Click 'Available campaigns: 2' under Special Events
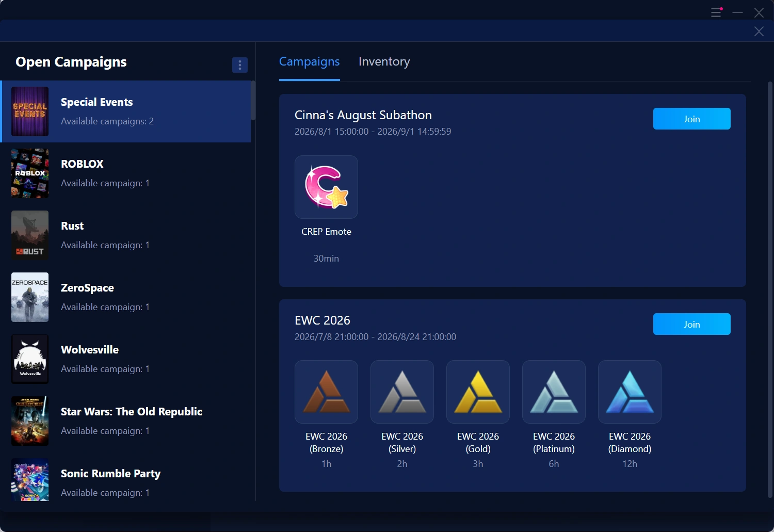This screenshot has width=774, height=532. (107, 121)
